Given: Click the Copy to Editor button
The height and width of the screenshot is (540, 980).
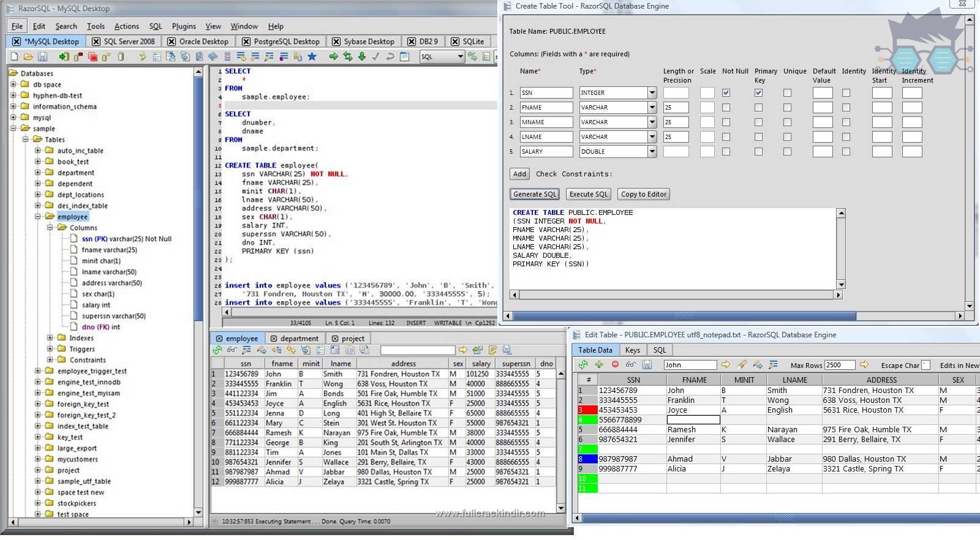Looking at the screenshot, I should (644, 194).
